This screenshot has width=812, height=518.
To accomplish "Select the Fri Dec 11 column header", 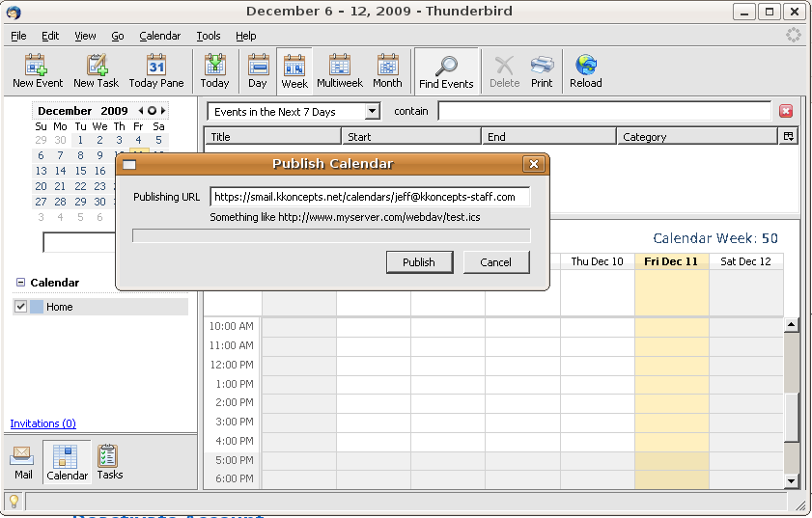I will click(x=671, y=261).
